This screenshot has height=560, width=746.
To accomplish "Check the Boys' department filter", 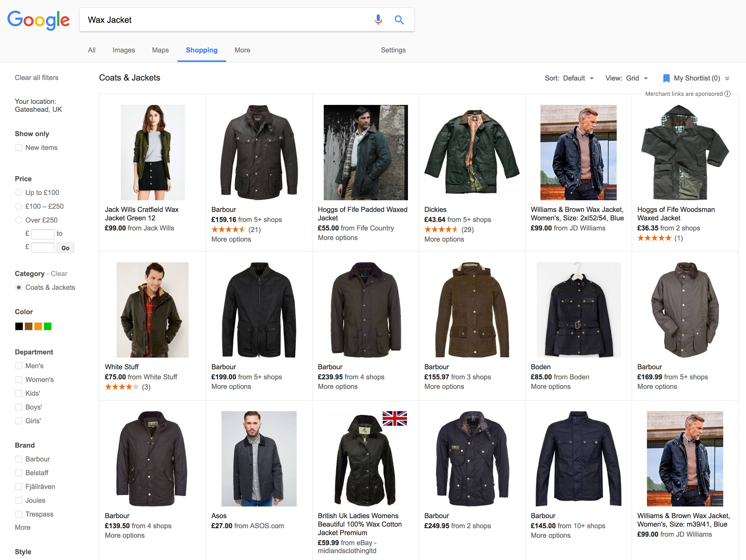I will click(19, 407).
